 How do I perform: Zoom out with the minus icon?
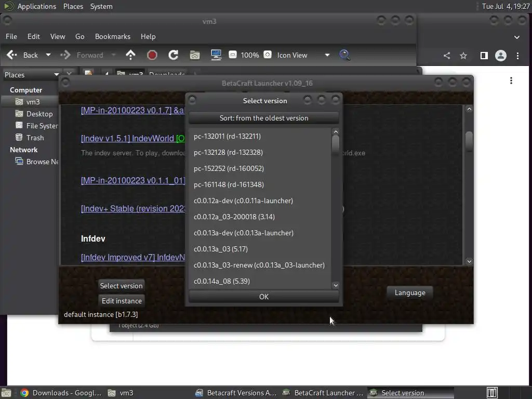coord(233,55)
